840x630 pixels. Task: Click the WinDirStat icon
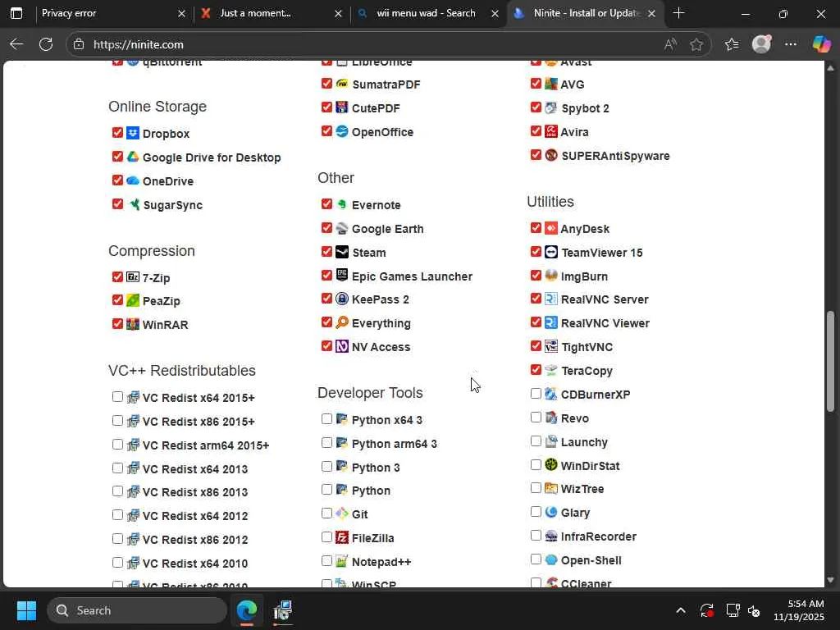click(x=550, y=465)
